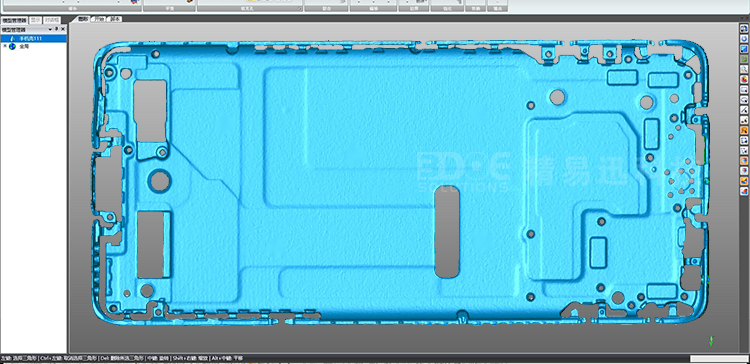Click the blue circular rotate icon in right toolbar
Screen dimensions: 750x364
tap(744, 39)
